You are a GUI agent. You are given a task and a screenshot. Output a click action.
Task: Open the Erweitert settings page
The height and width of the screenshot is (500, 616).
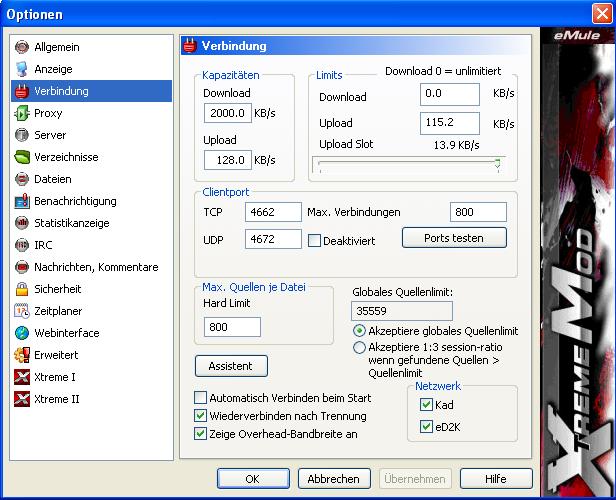pos(92,355)
